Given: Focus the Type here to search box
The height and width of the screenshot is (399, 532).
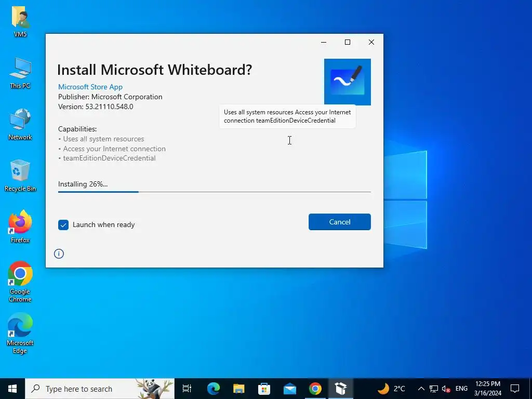Looking at the screenshot, I should [x=100, y=389].
